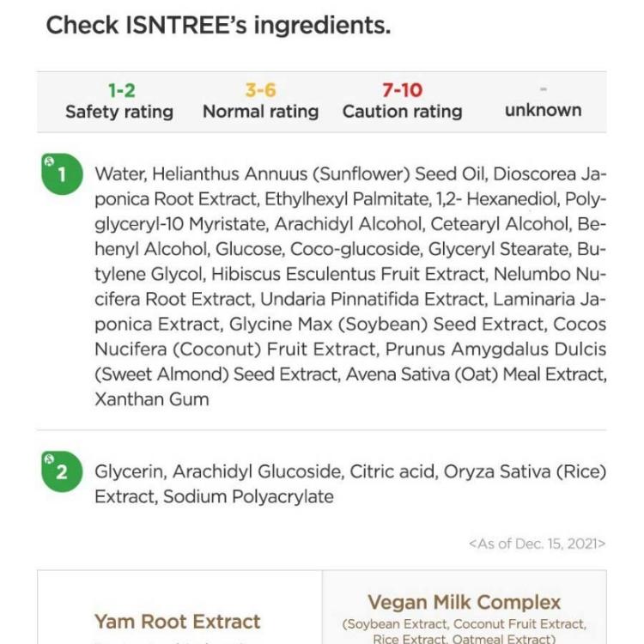Select the 7-10 Caution rating legend
Viewport: 644px width, 644px height.
coord(403,101)
